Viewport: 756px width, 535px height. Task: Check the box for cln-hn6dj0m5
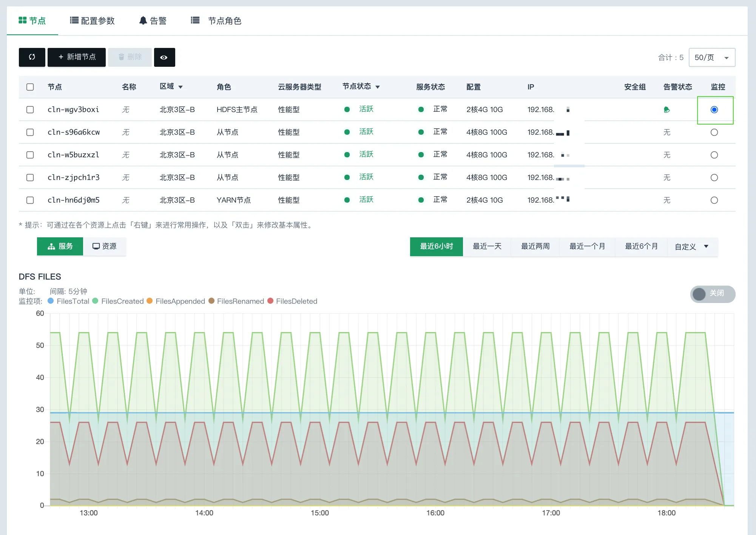[x=30, y=200]
